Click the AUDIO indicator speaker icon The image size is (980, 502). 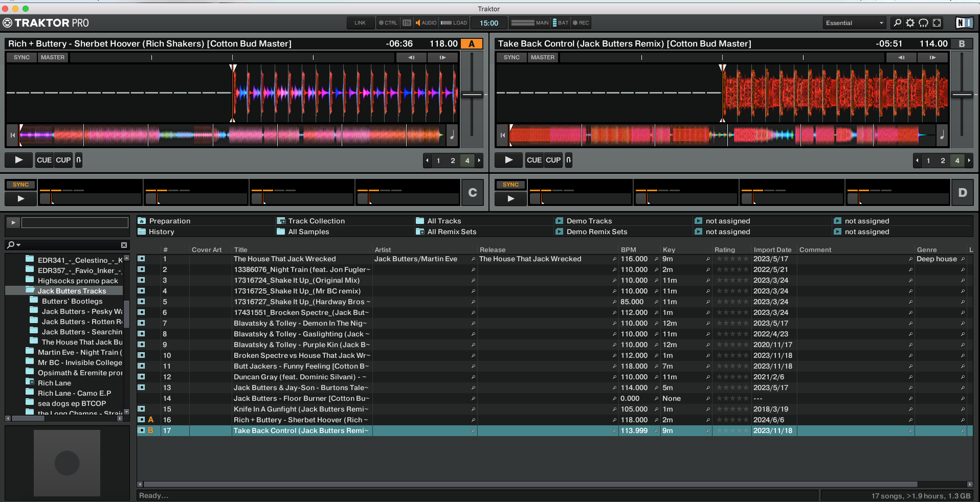418,22
